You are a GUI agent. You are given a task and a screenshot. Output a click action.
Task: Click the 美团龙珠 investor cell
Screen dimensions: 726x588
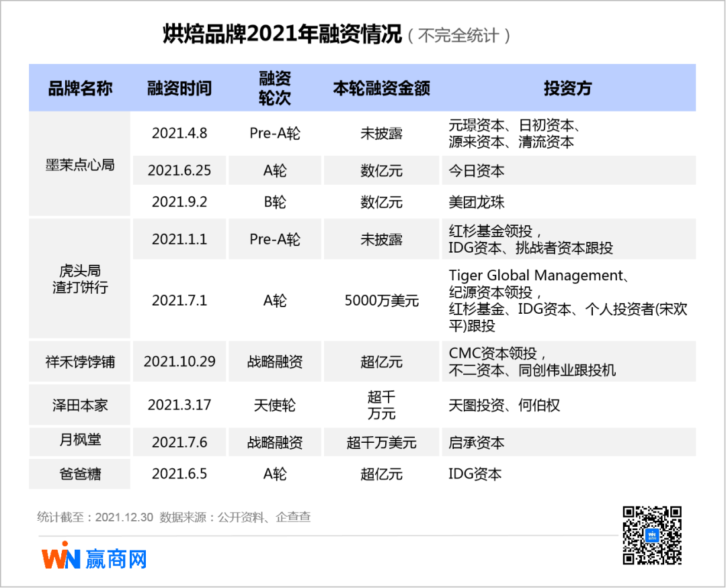point(476,202)
